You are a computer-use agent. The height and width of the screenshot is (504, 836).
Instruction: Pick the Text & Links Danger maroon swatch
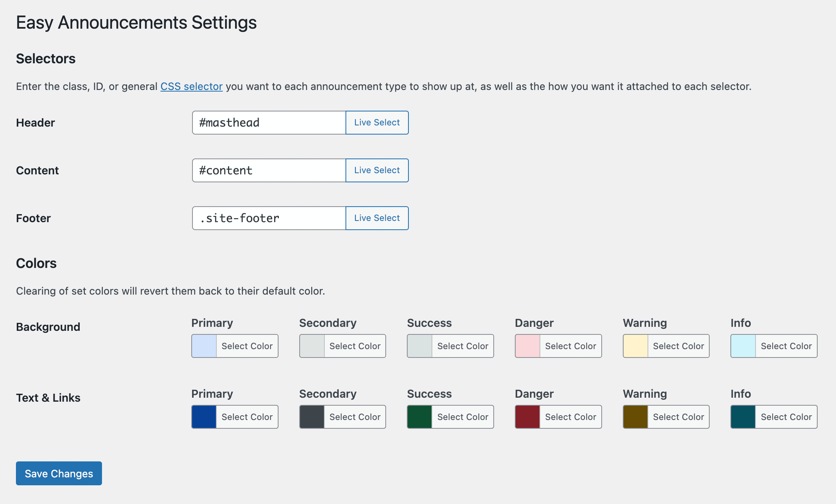[x=528, y=417]
